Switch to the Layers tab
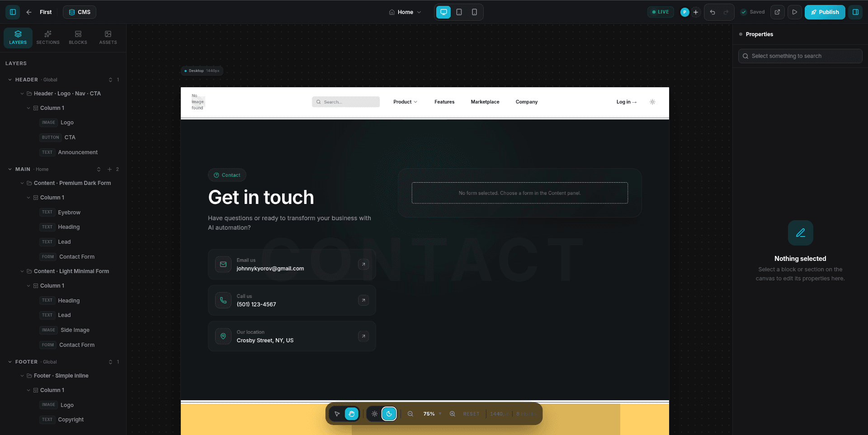Screen dimensions: 868x435 point(18,38)
